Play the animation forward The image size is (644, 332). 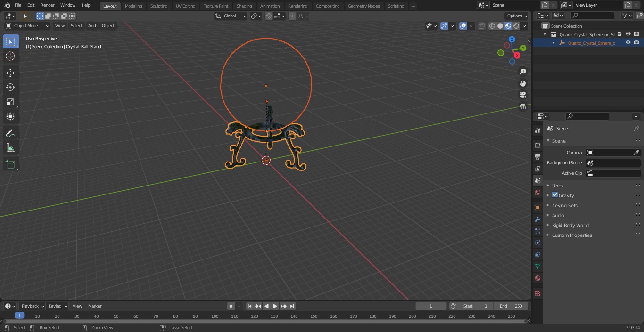[x=275, y=306]
